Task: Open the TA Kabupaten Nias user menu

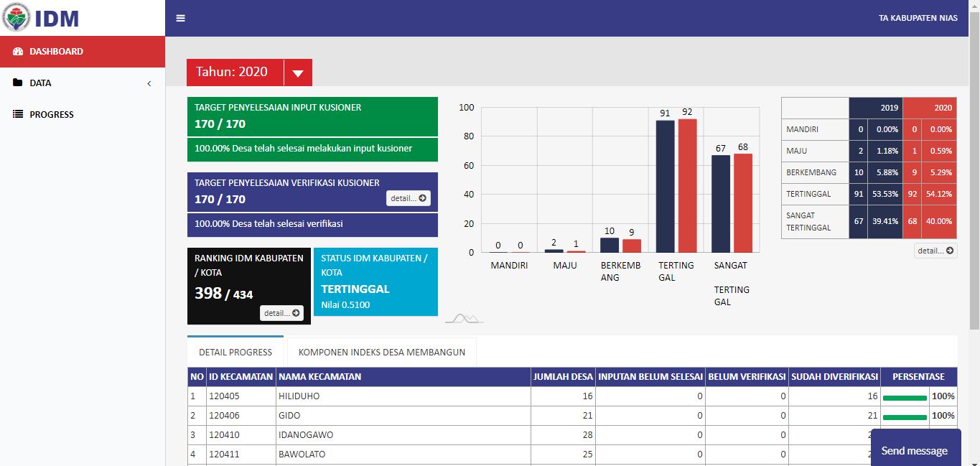Action: tap(918, 18)
